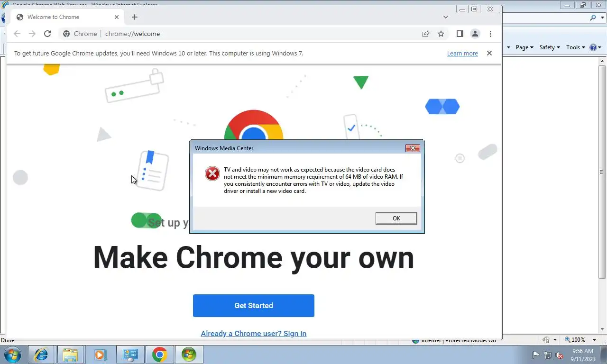Click the 100% zoom level in IE status bar
607x364 pixels.
575,340
